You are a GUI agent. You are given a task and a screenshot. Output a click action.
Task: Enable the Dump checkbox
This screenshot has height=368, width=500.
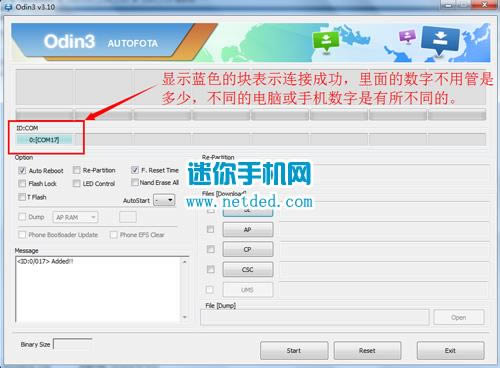pos(22,217)
